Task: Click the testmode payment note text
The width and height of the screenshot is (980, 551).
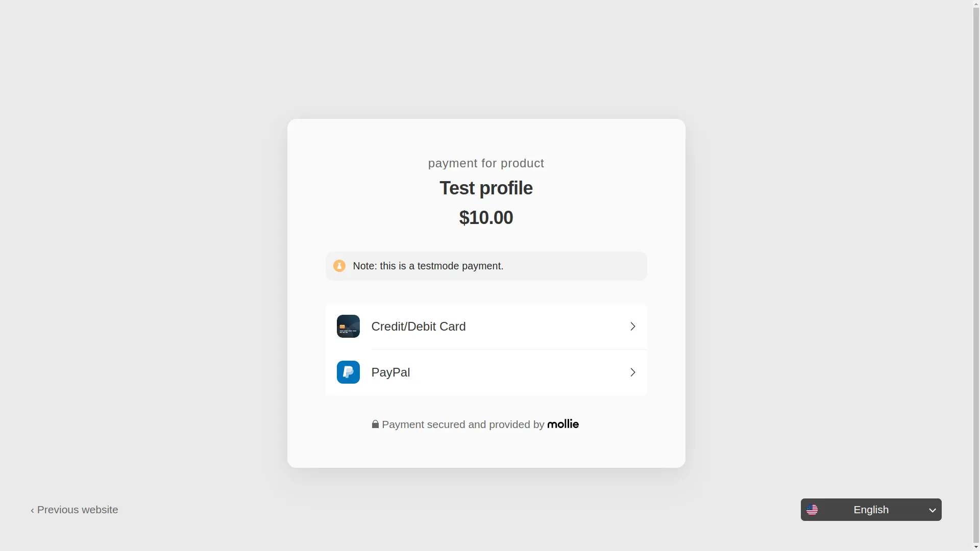Action: click(x=428, y=266)
